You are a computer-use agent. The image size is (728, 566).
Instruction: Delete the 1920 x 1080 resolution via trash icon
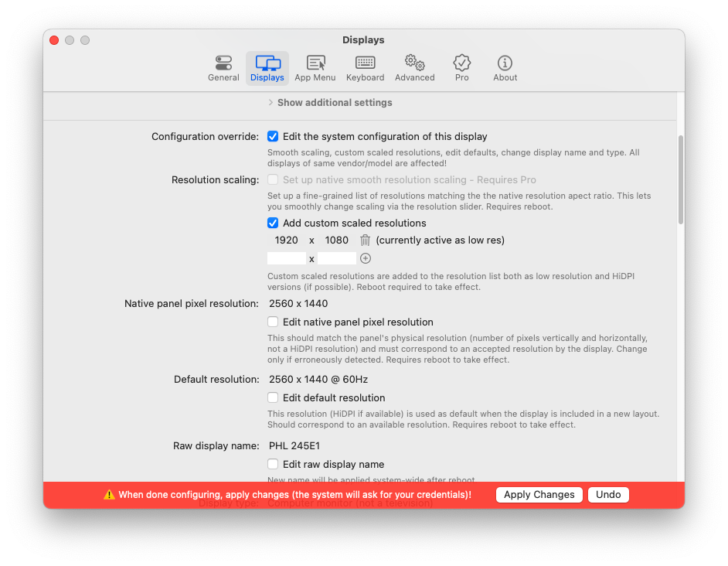click(365, 240)
